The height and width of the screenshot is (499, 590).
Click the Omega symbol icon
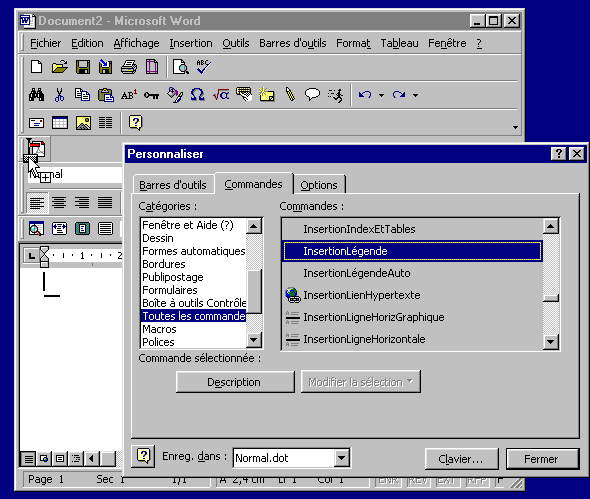pyautogui.click(x=198, y=95)
